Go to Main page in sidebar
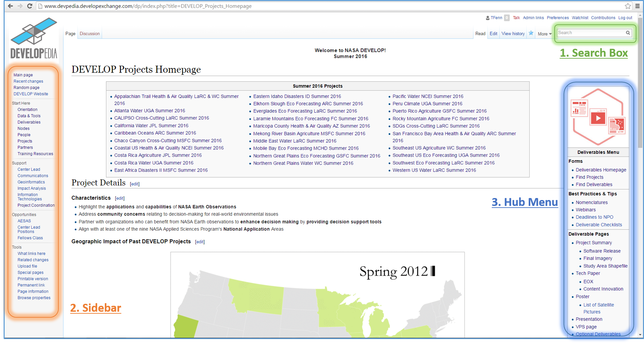The width and height of the screenshot is (644, 344). (x=23, y=75)
